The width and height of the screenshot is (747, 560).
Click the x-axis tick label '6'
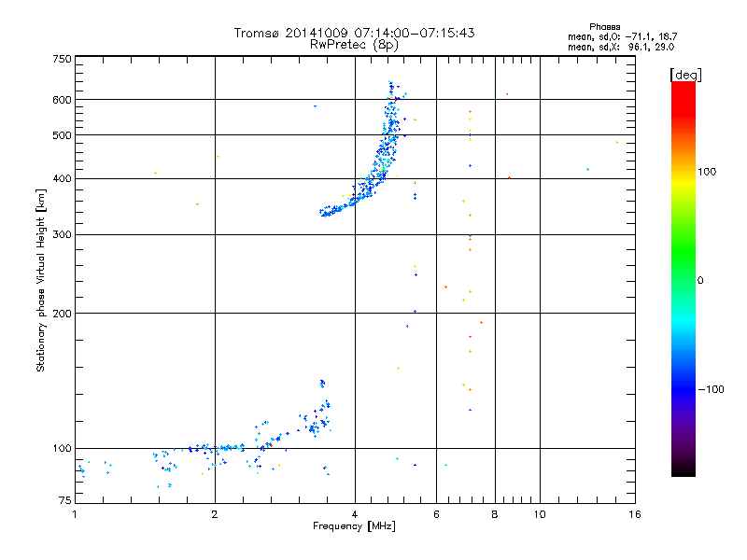[x=436, y=514]
